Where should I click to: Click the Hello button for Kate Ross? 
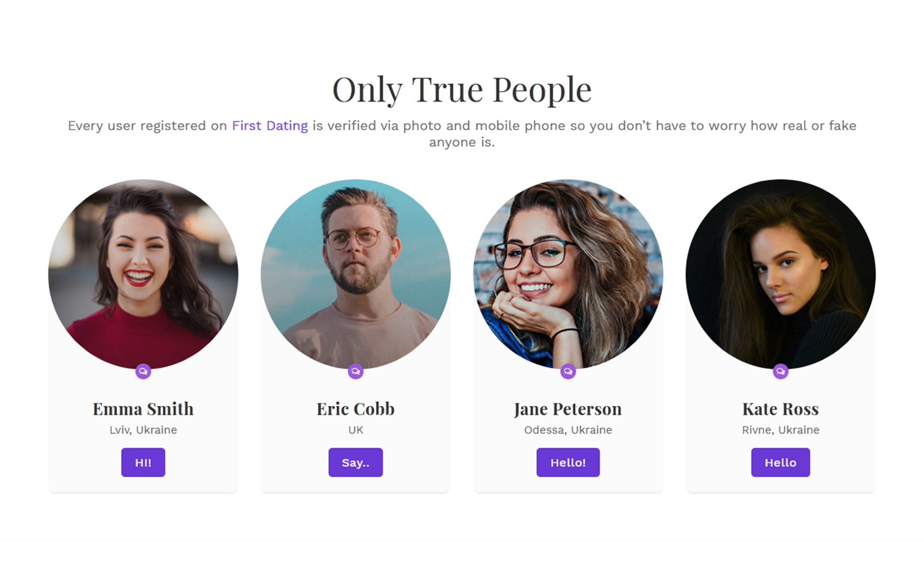click(781, 462)
